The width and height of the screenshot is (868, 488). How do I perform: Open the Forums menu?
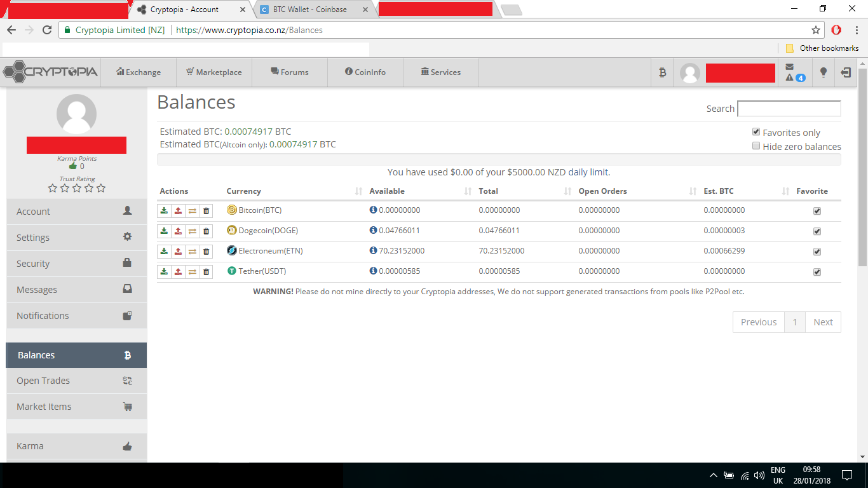pyautogui.click(x=290, y=72)
